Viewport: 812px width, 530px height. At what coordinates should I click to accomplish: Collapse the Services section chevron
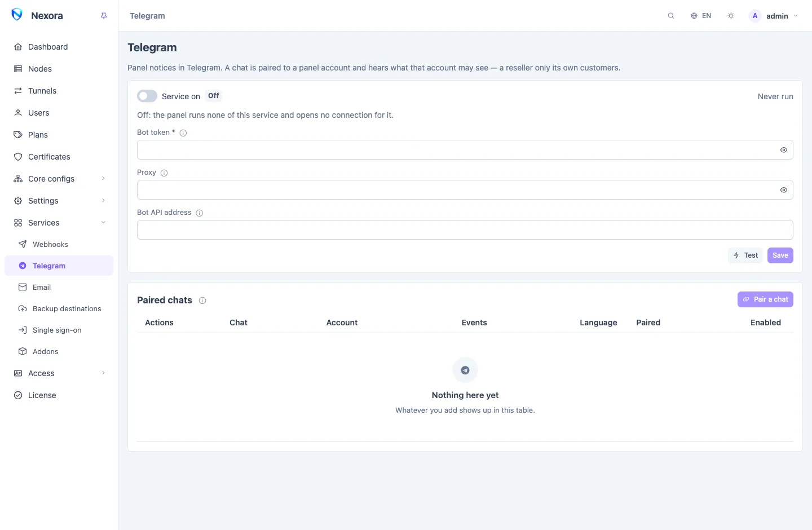tap(103, 223)
